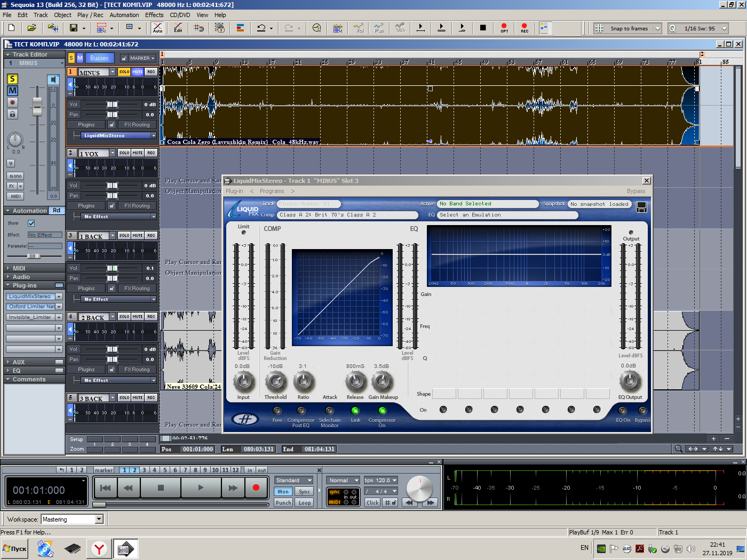Viewport: 747px width, 560px height.
Task: Open the Track menu
Action: [41, 15]
